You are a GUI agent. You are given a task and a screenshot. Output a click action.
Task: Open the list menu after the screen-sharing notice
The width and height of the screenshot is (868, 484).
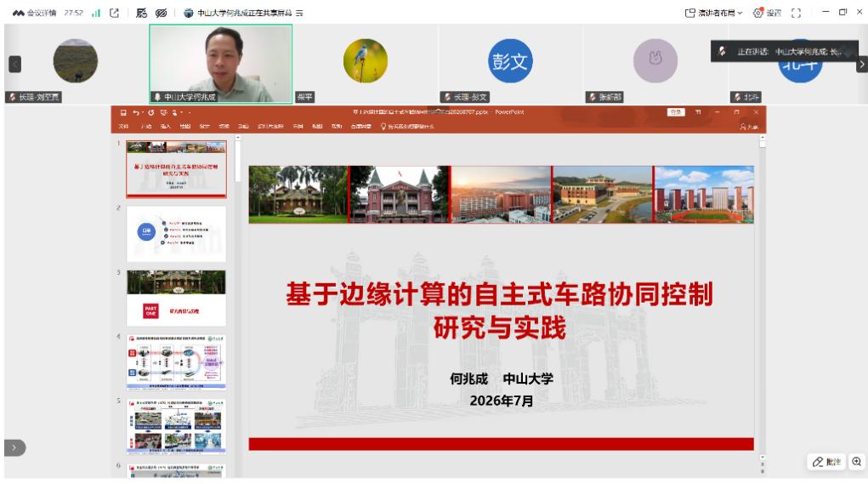[x=299, y=13]
